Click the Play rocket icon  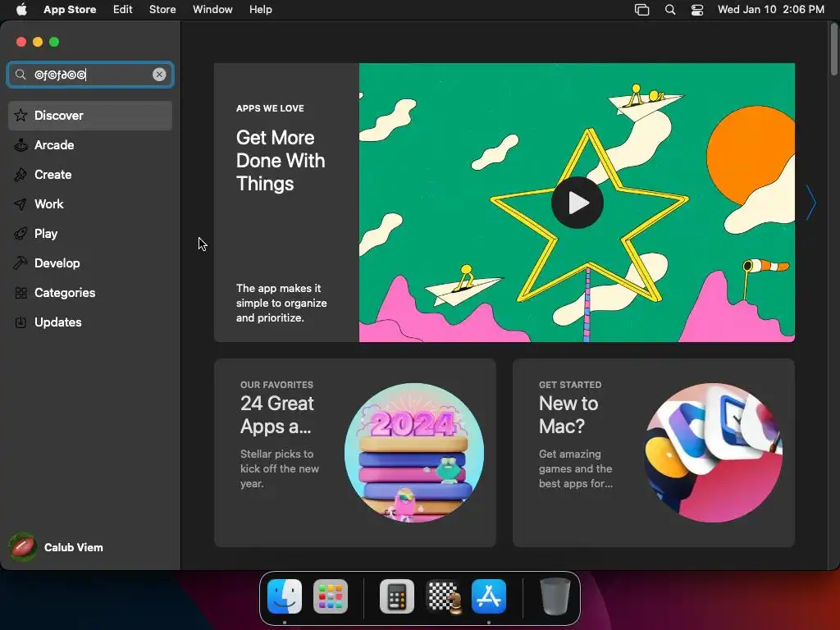(x=21, y=234)
